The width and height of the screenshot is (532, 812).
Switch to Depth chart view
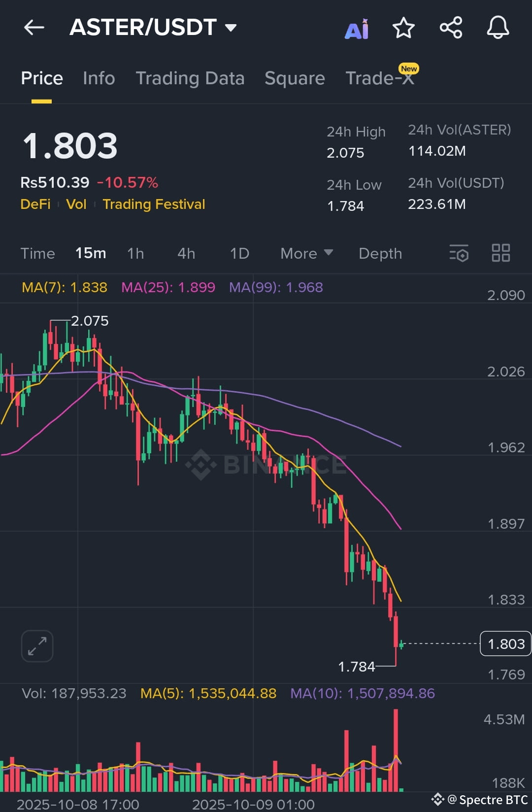pyautogui.click(x=380, y=253)
